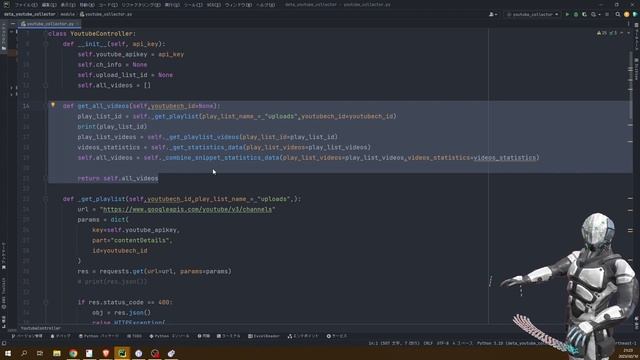Open the リファクタリング menu
Viewport: 640px width, 360px height.
coord(141,4)
